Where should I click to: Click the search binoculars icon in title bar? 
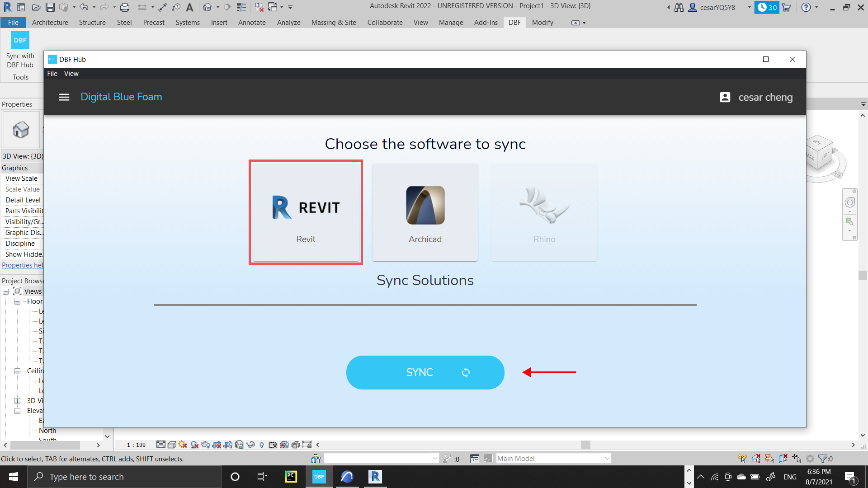(679, 7)
